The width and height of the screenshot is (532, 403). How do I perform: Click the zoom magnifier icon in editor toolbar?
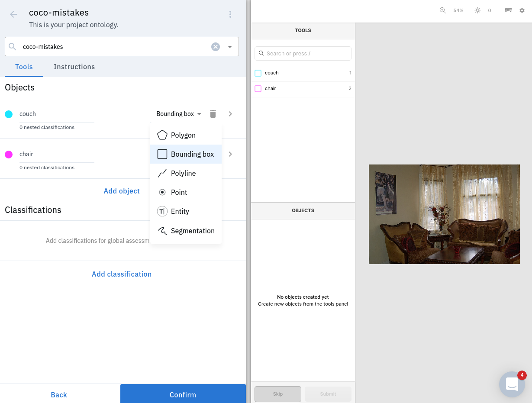tap(442, 10)
